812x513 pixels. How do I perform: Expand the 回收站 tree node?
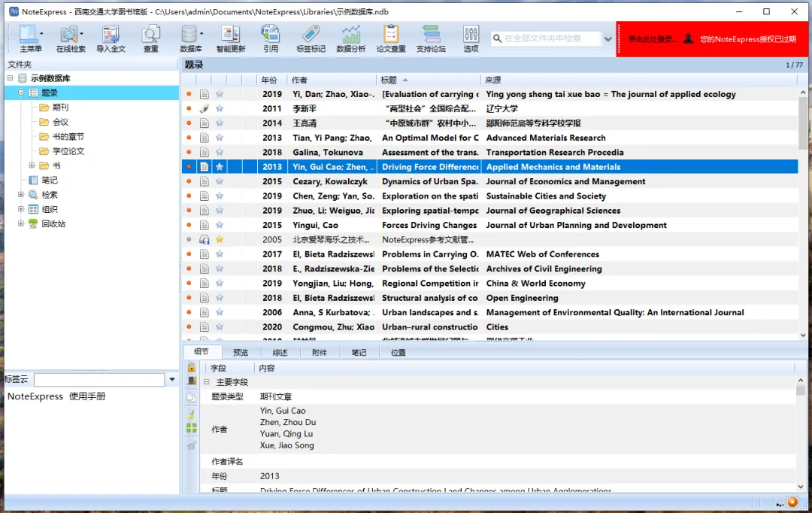[21, 223]
